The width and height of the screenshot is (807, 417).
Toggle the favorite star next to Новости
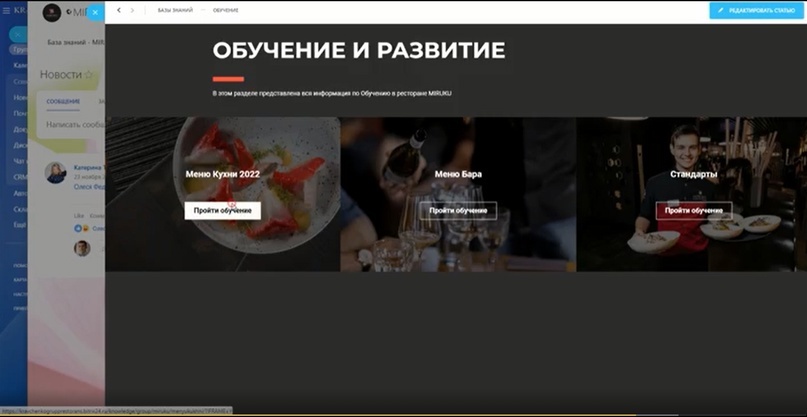[89, 75]
